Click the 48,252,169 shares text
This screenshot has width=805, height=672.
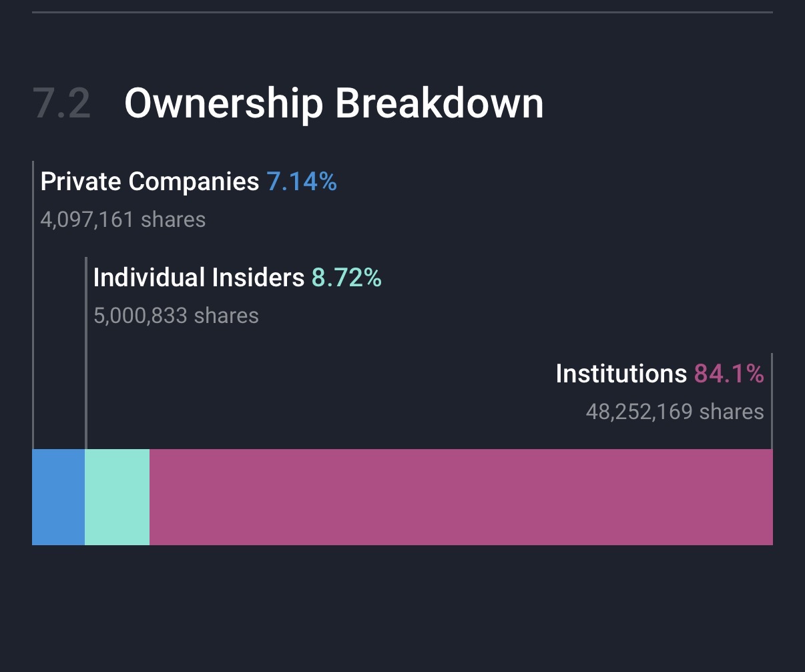(x=674, y=412)
